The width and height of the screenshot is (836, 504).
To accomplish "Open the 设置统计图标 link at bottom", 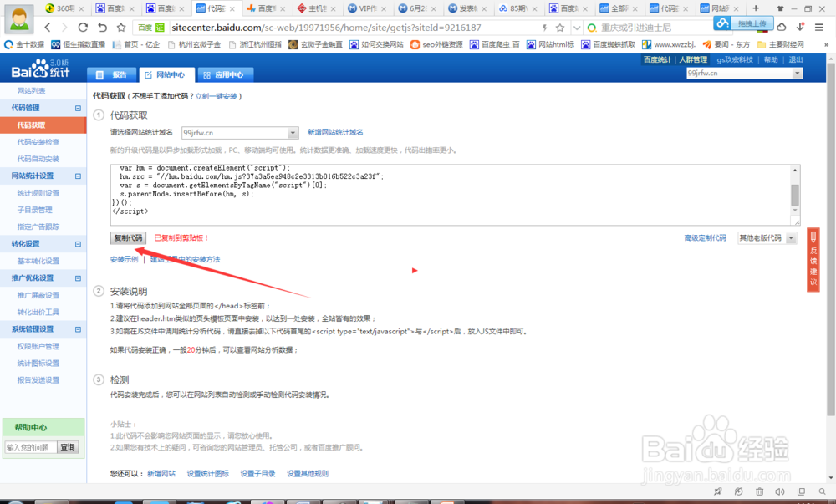I will [x=208, y=474].
